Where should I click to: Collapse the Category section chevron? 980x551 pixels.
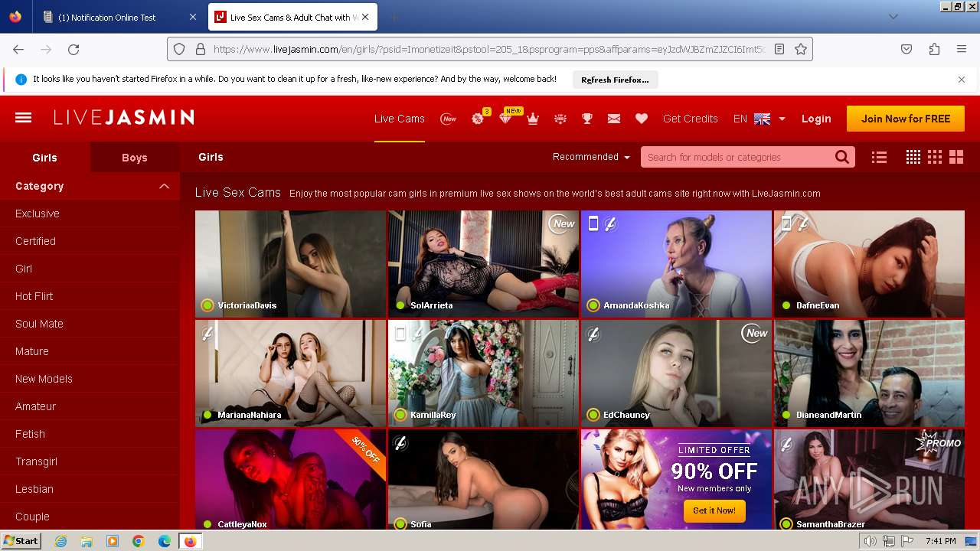tap(164, 186)
